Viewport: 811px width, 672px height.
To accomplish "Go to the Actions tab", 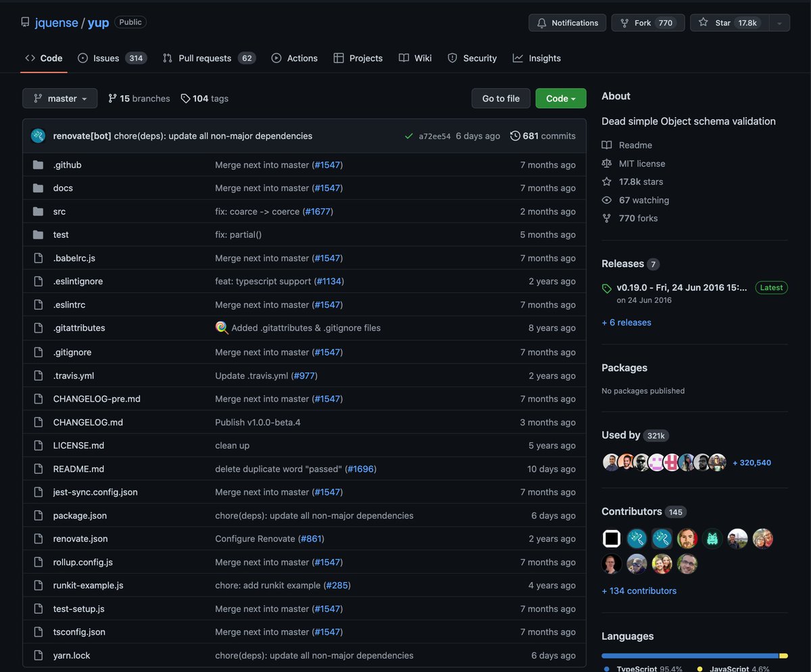I will pos(294,58).
